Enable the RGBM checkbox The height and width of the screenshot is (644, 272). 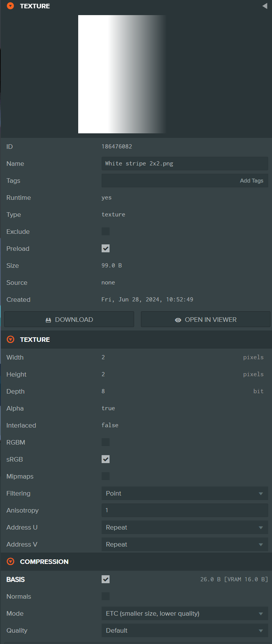106,442
